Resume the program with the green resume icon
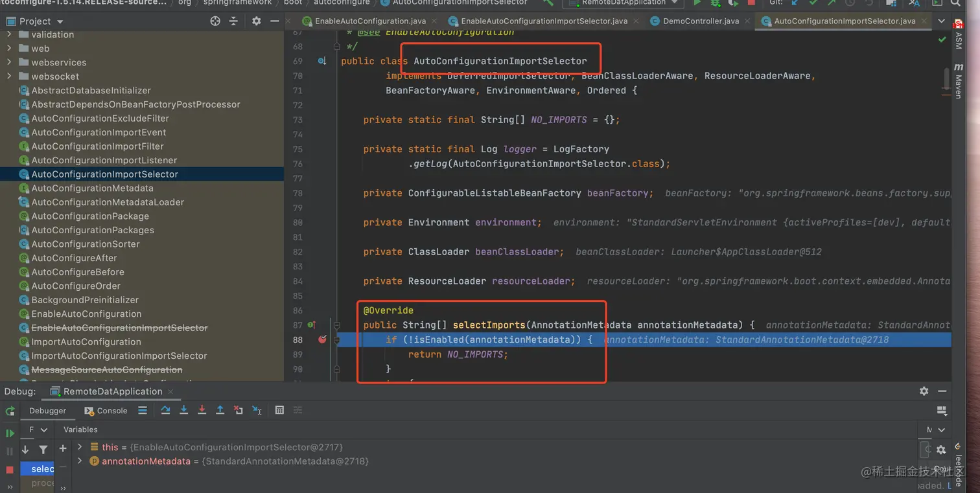Screen dimensions: 980x493 (x=10, y=433)
